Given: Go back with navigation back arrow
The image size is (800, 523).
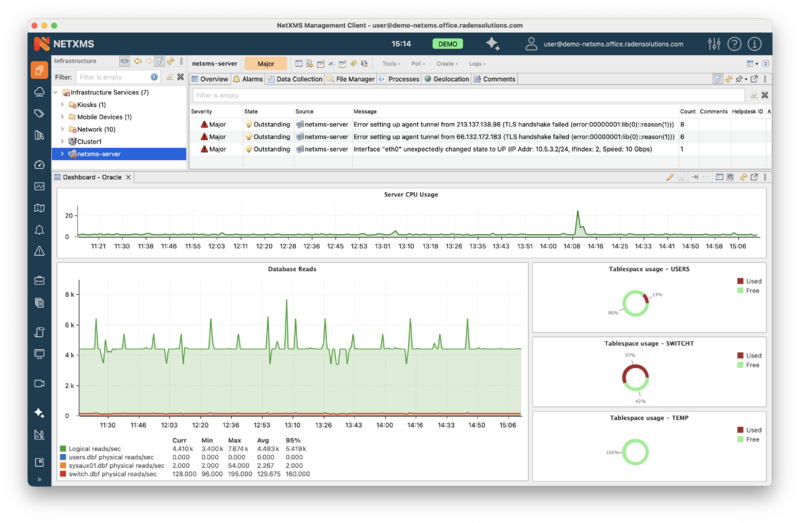Looking at the screenshot, I should click(x=138, y=61).
